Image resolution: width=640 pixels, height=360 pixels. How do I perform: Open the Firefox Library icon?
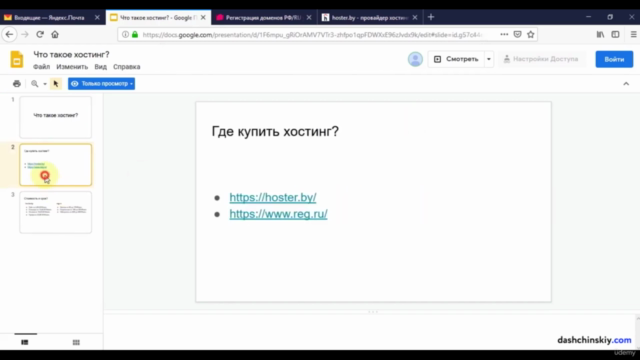click(x=600, y=35)
